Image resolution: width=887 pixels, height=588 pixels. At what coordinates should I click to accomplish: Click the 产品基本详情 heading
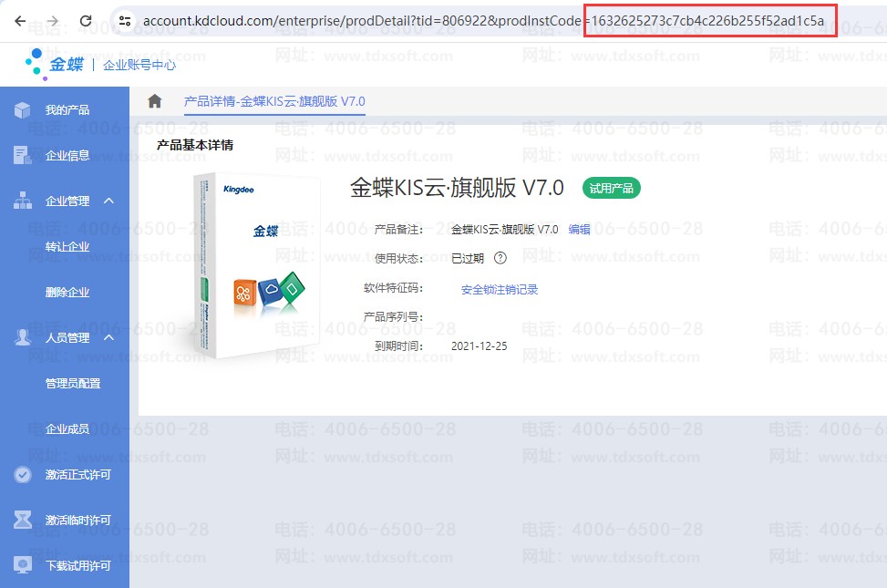[x=194, y=146]
